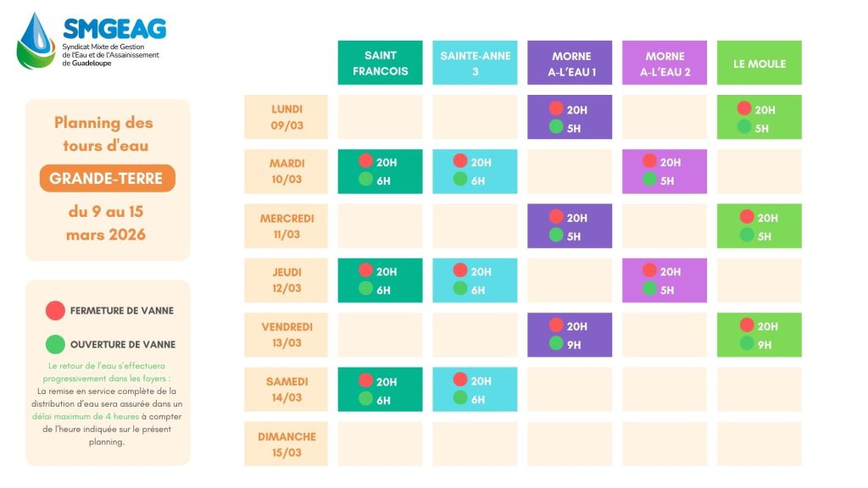Screen dimensions: 868x488
Task: Click the Morne-à-l'Eau 2 column header
Action: 665,64
